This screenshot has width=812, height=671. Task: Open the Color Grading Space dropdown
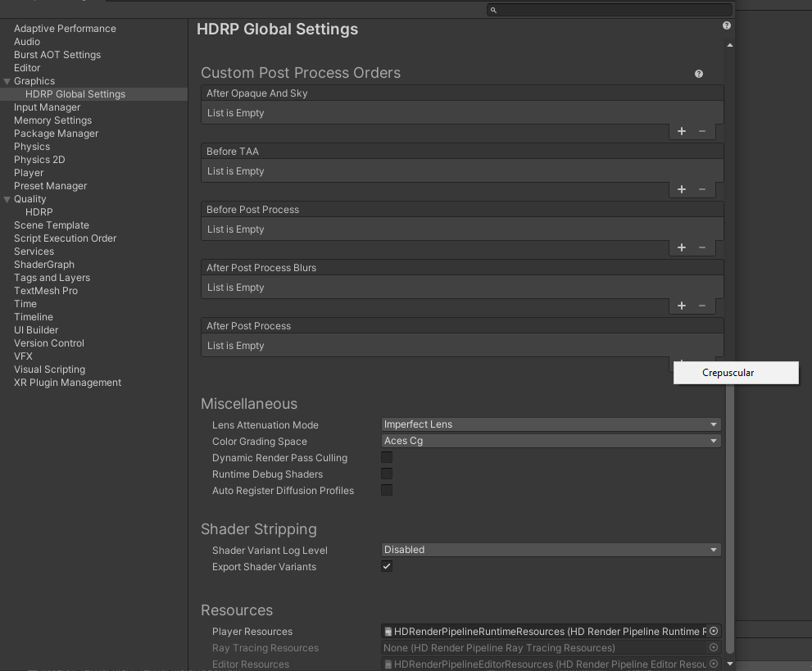[x=550, y=440]
